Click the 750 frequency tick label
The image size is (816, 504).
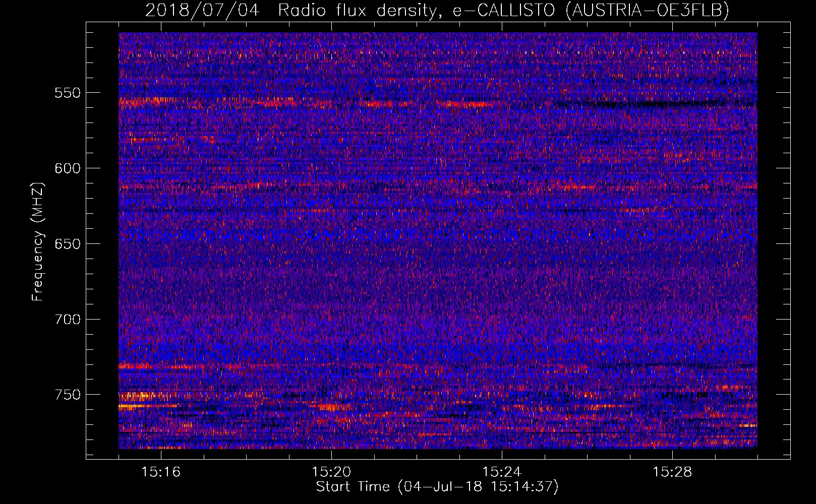tap(68, 395)
